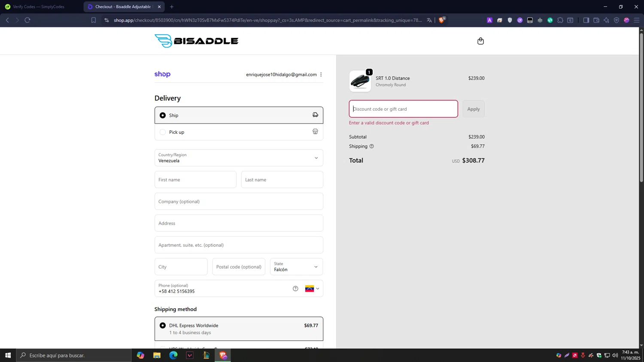Click the Brave browser taskbar icon

click(223, 355)
